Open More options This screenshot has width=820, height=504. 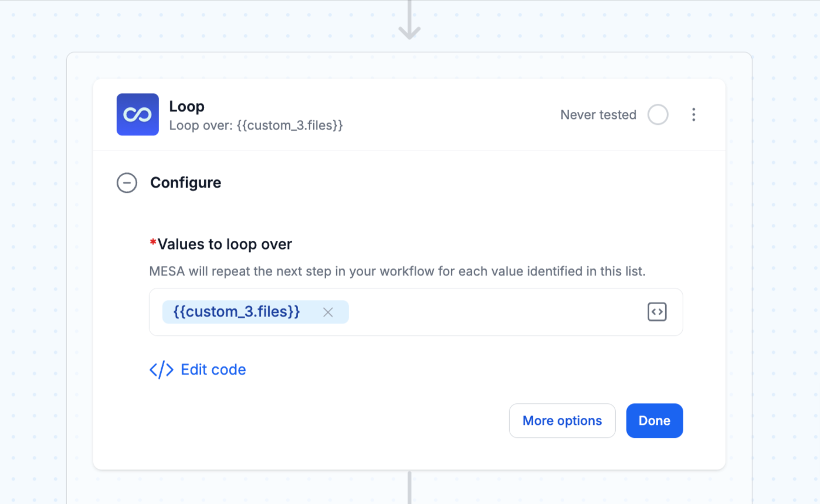[x=562, y=421]
